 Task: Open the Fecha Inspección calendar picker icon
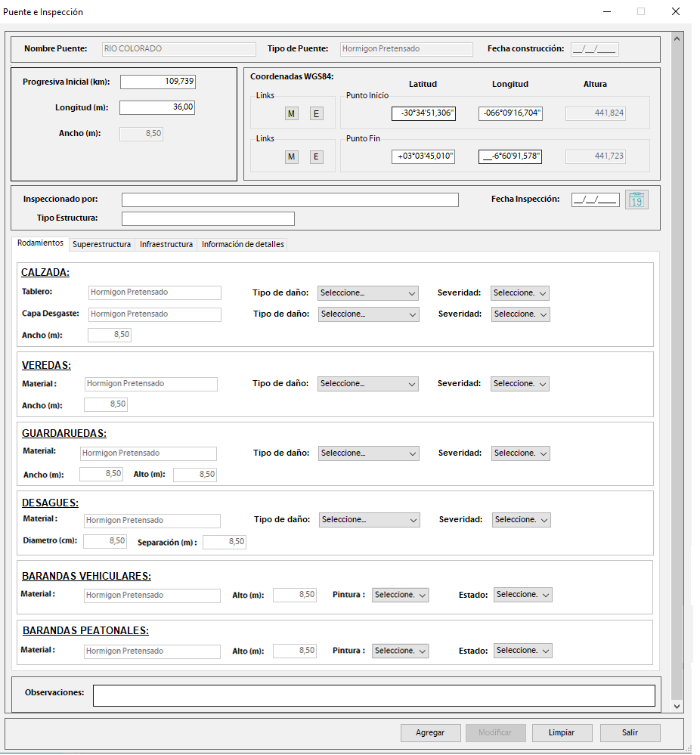pos(637,200)
